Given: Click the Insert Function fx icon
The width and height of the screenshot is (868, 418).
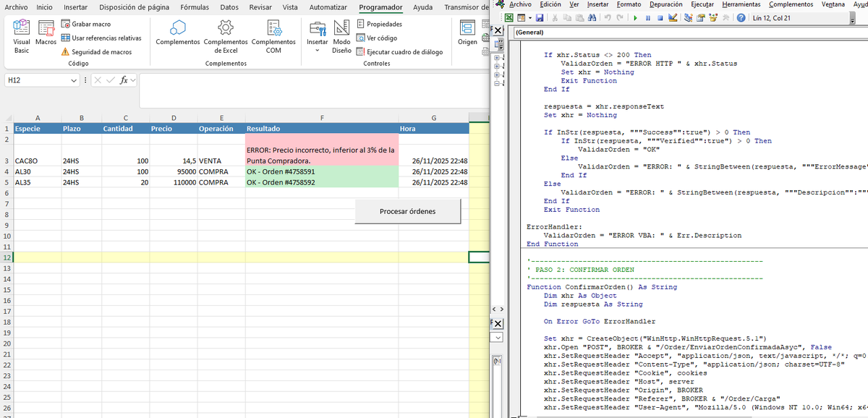Looking at the screenshot, I should coord(124,80).
